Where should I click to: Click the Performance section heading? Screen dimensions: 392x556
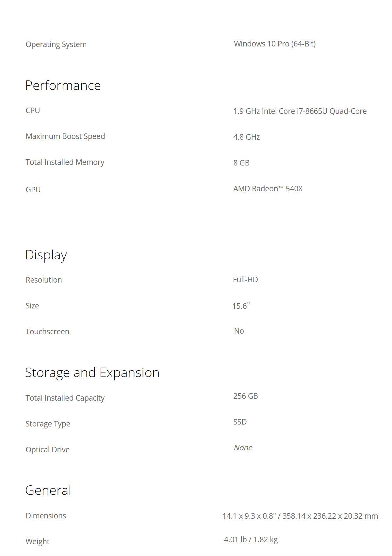point(63,85)
